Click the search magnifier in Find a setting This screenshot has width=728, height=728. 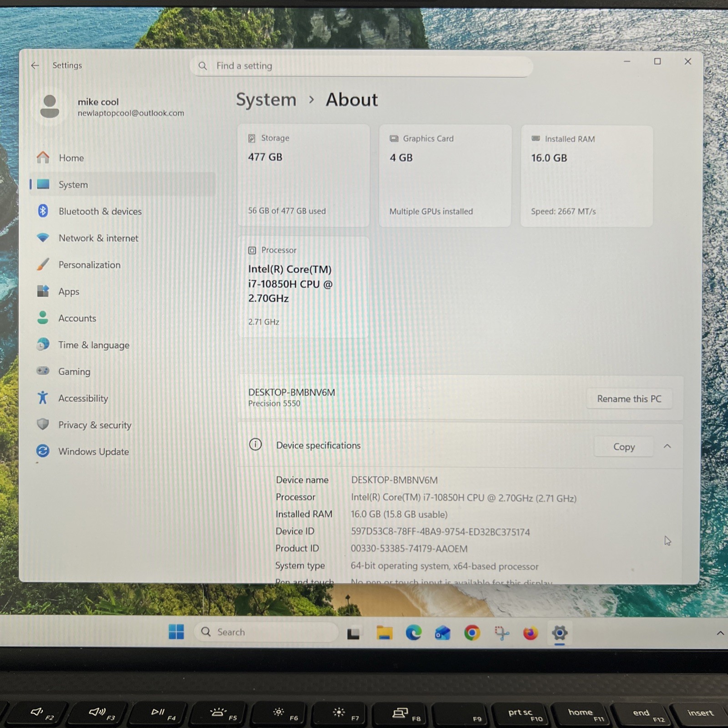click(203, 66)
